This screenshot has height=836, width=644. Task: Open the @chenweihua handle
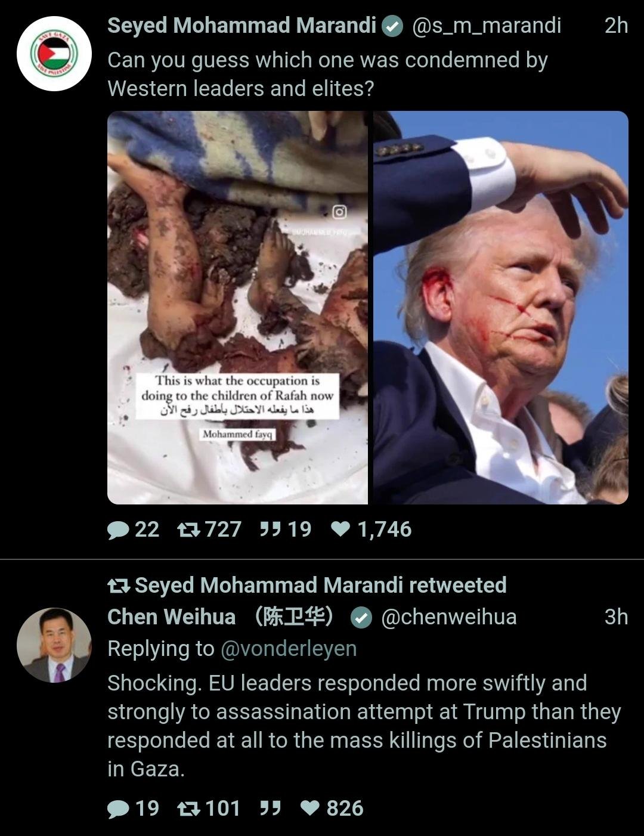pos(448,617)
